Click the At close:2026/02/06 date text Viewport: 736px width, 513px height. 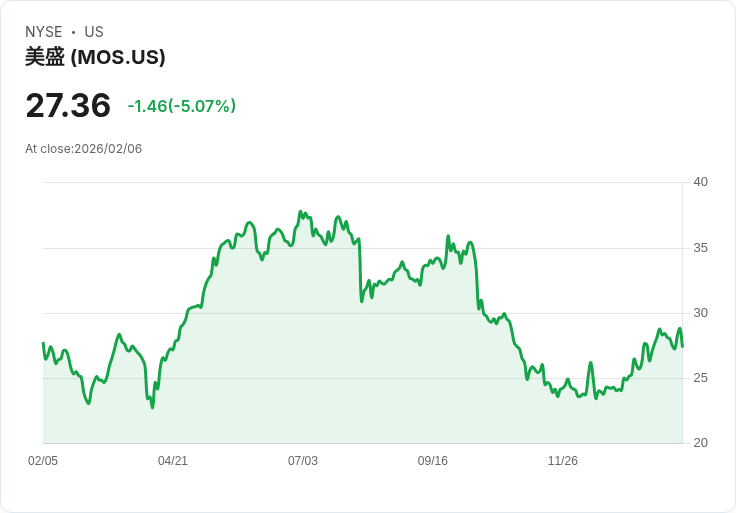point(84,149)
